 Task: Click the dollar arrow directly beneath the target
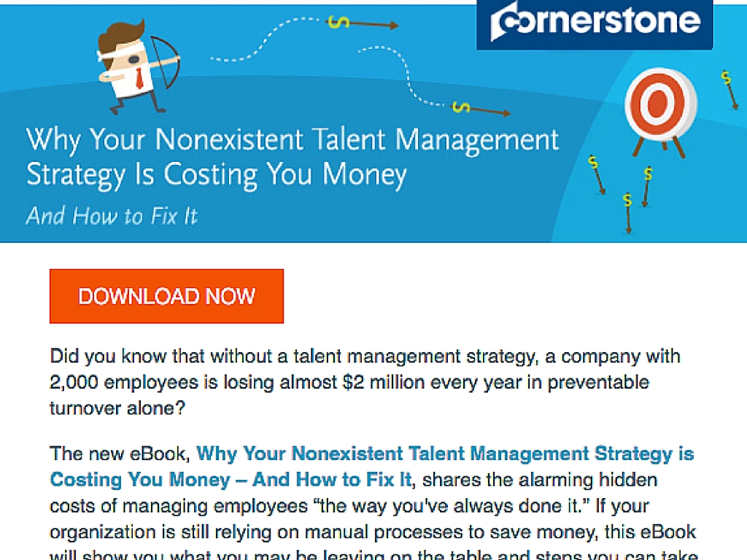tap(646, 187)
